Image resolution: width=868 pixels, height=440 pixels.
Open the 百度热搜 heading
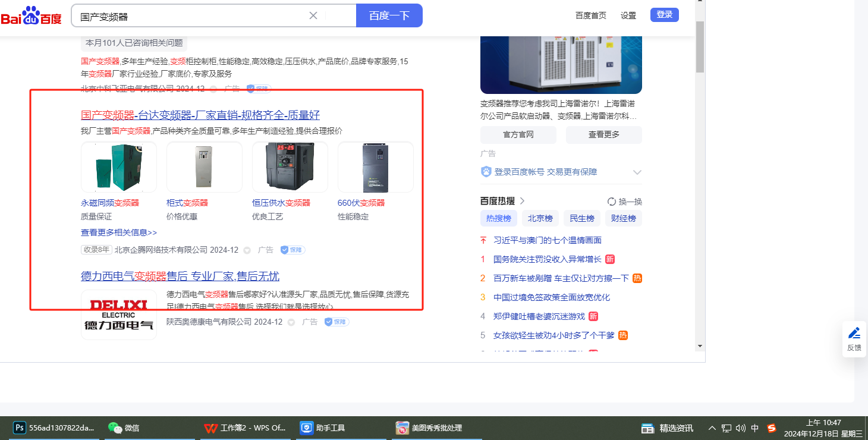[498, 201]
